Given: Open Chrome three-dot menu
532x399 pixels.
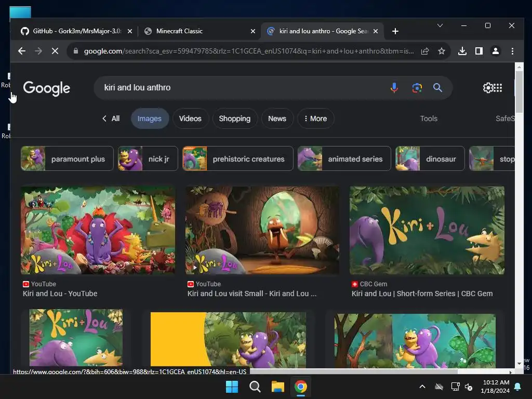Looking at the screenshot, I should (512, 51).
